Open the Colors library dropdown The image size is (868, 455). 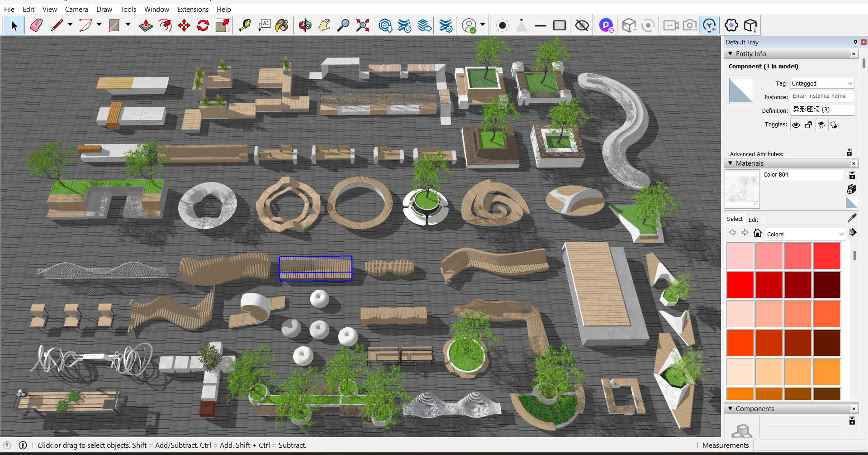[x=805, y=234]
